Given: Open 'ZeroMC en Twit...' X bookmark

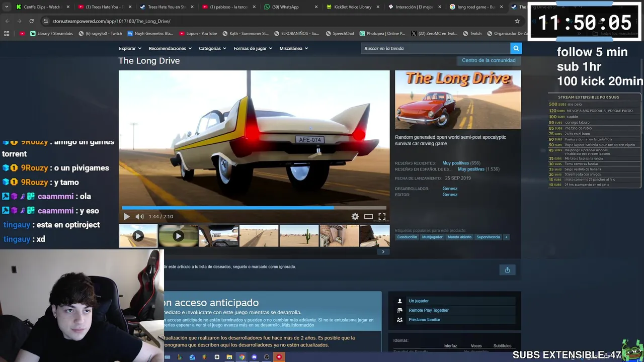Looking at the screenshot, I should (434, 34).
